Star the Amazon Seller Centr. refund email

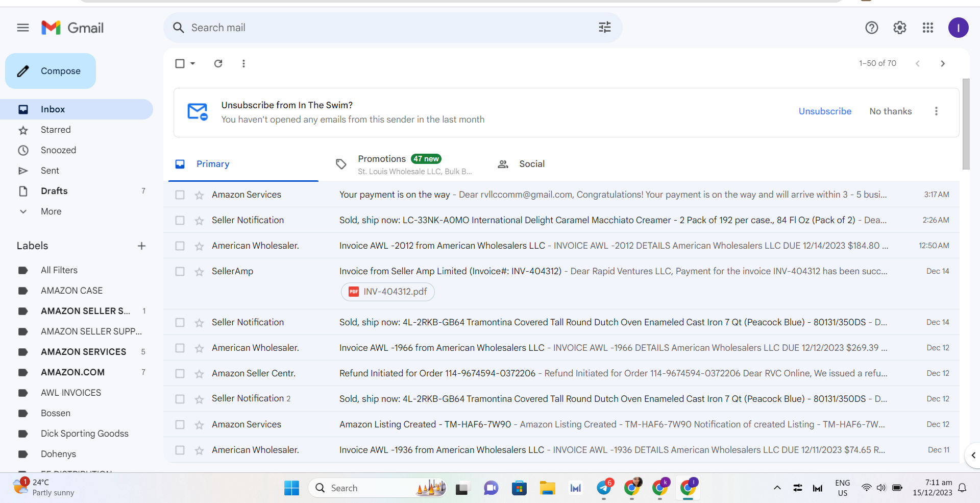[x=200, y=374]
